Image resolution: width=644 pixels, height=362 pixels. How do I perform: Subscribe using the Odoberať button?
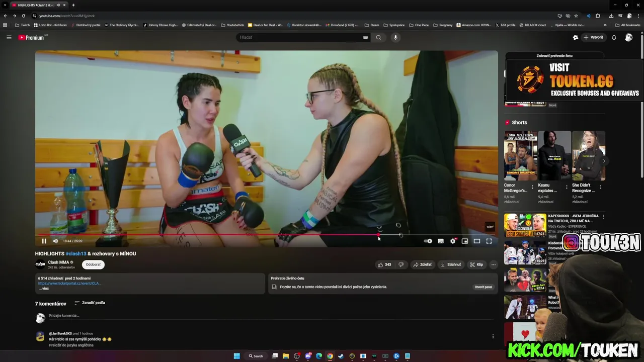(x=93, y=264)
